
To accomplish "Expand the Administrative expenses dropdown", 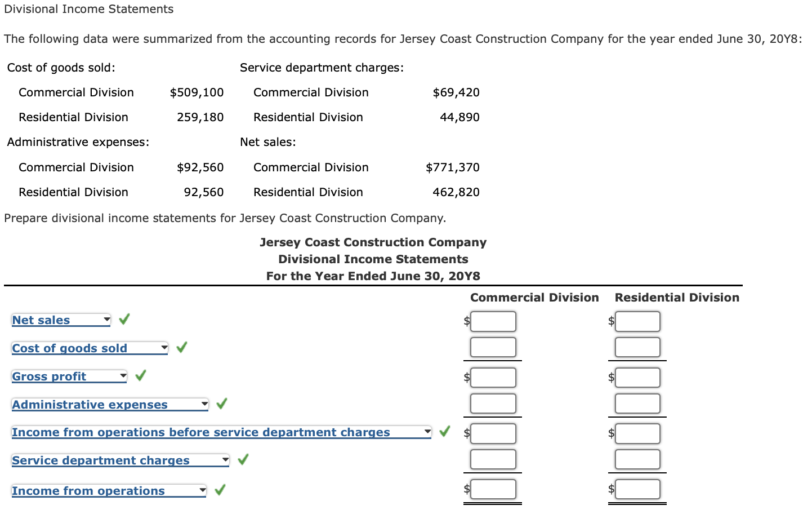I will [203, 404].
